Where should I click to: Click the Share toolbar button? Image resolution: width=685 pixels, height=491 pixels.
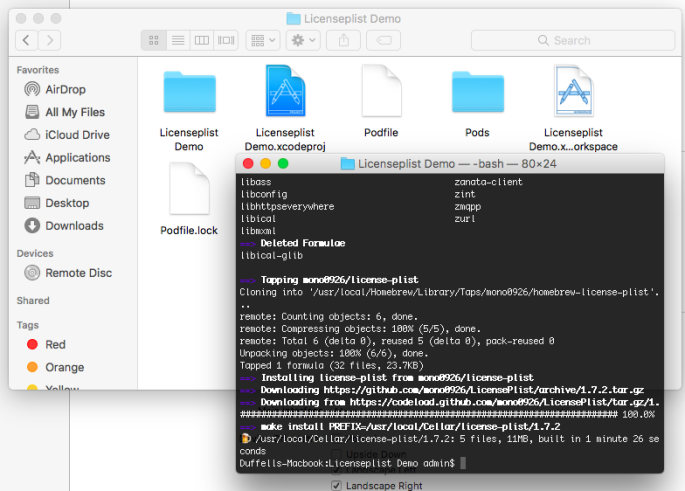tap(344, 41)
